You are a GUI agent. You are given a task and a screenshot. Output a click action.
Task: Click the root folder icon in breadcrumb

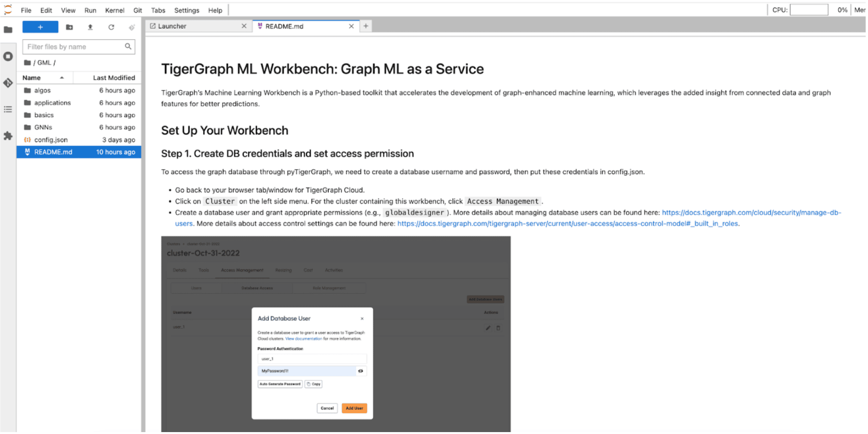pos(28,63)
